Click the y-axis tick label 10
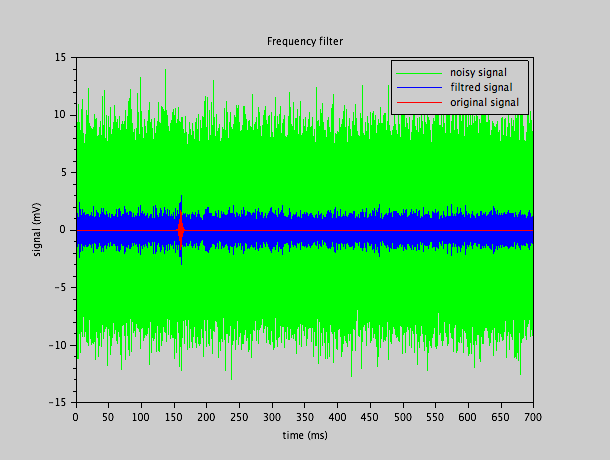The image size is (610, 460). (x=59, y=115)
